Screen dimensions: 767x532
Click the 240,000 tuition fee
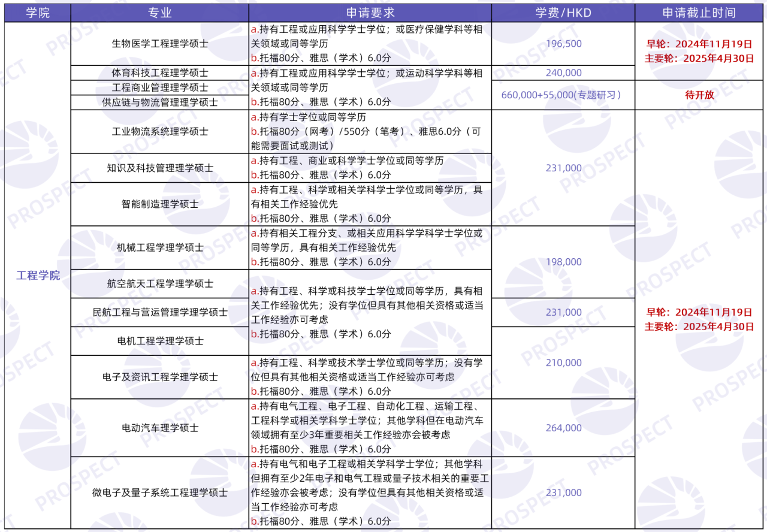[x=563, y=72]
